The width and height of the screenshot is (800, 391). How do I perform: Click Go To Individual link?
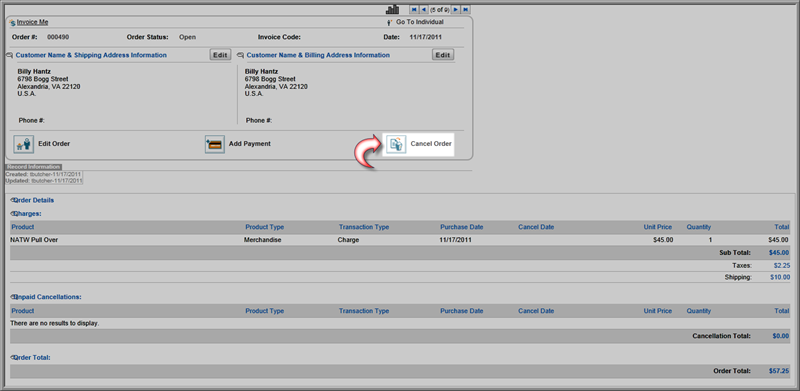click(x=420, y=22)
